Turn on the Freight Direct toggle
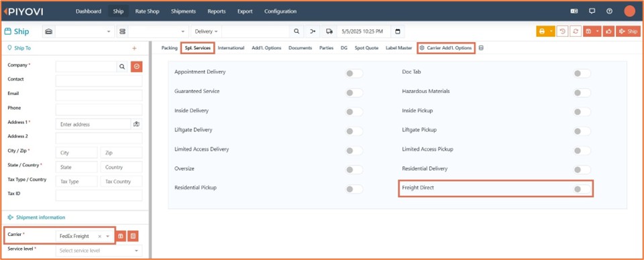This screenshot has width=644, height=260. (x=582, y=189)
